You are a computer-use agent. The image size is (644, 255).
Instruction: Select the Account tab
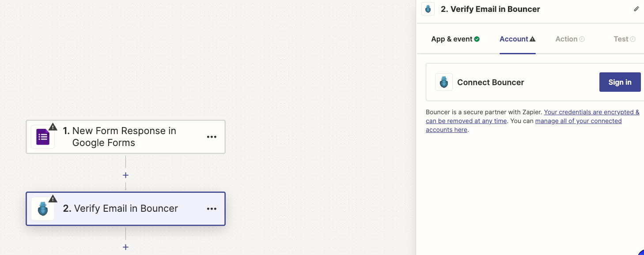pos(517,39)
